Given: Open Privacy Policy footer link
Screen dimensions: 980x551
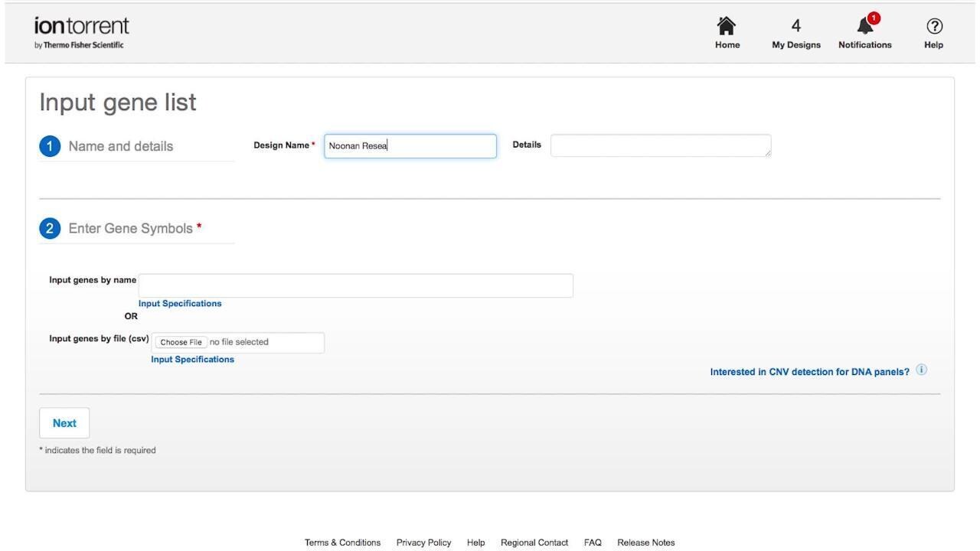Looking at the screenshot, I should pos(423,543).
